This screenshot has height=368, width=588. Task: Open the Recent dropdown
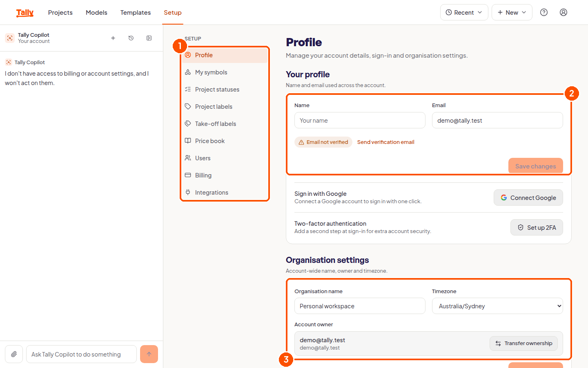[464, 12]
